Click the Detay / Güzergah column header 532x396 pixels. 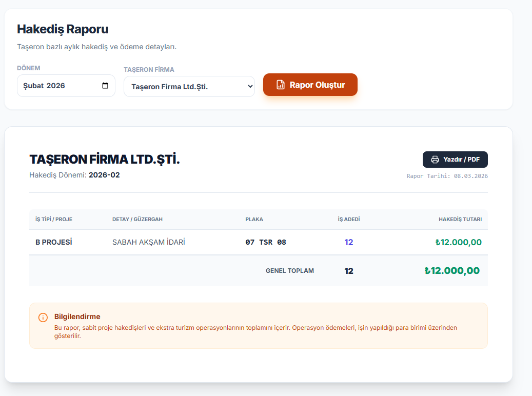click(137, 219)
